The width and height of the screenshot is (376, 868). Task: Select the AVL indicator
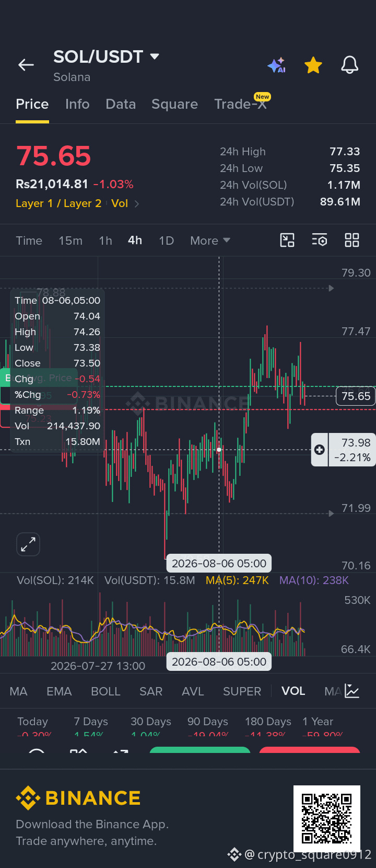coord(193,691)
